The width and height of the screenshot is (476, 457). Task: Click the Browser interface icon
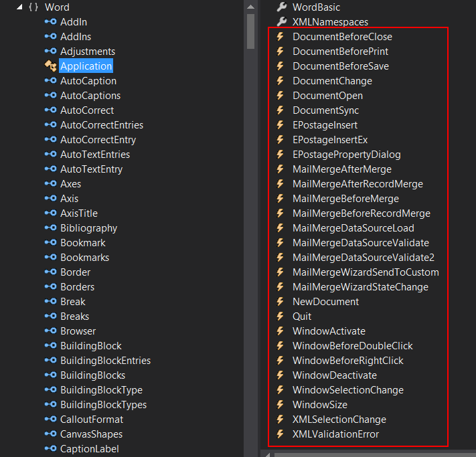[50, 331]
